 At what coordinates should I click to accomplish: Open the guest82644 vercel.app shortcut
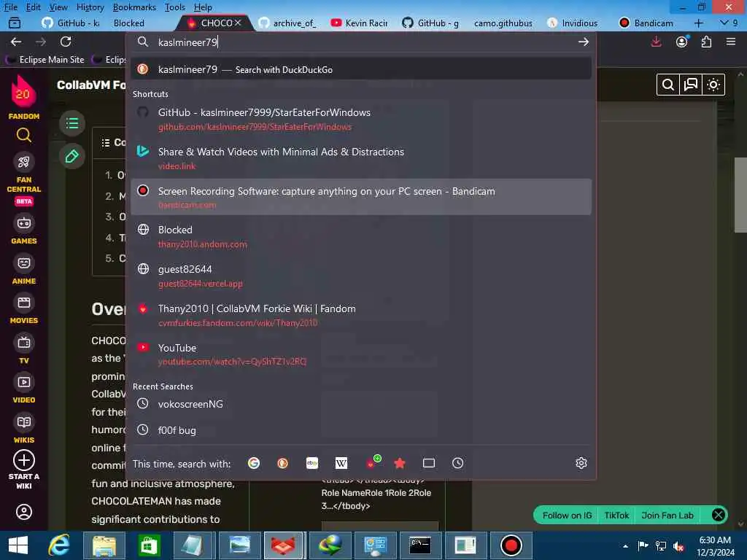(x=361, y=276)
